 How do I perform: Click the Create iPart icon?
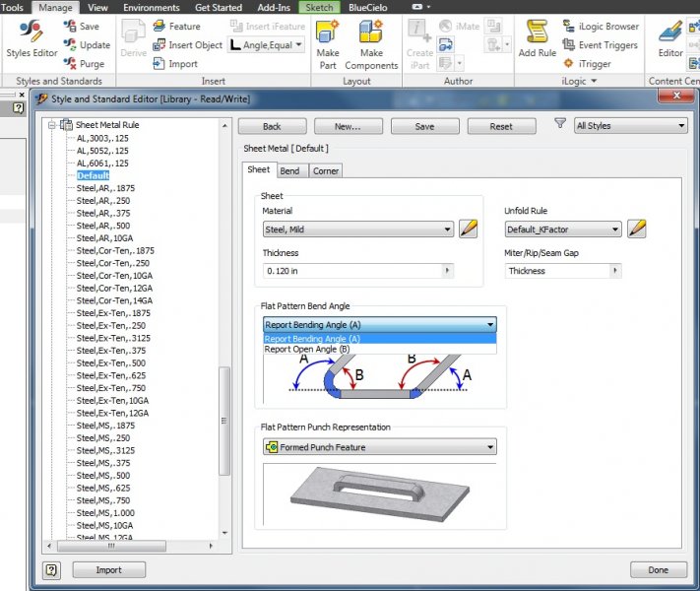418,33
